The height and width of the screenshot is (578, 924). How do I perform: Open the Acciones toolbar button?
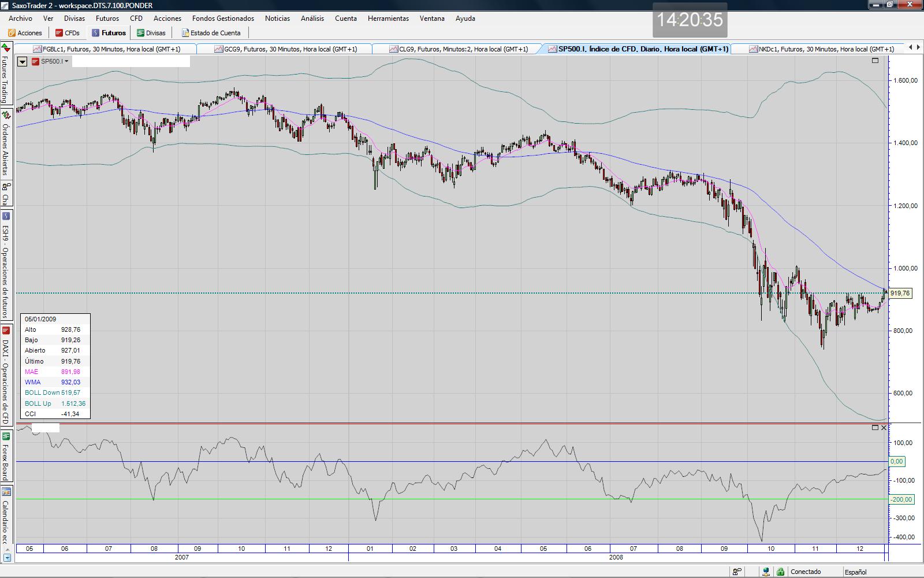point(24,33)
